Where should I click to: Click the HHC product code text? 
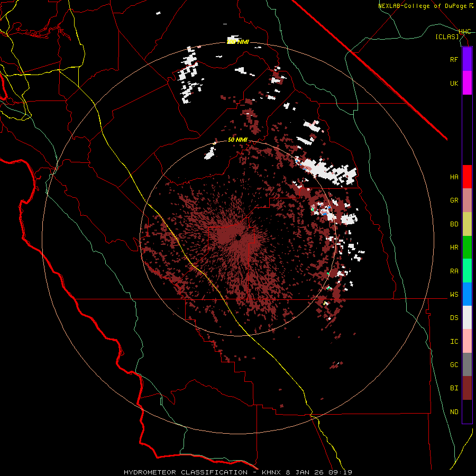pyautogui.click(x=465, y=32)
